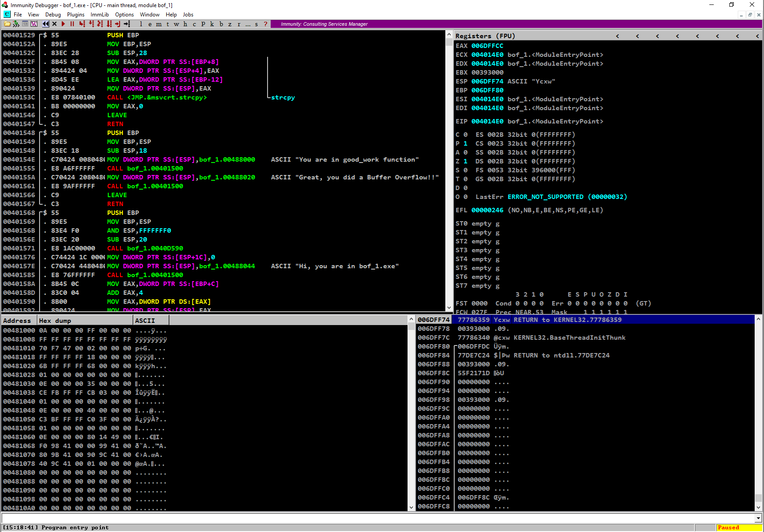Open help using the '?' toolbar icon
This screenshot has width=764, height=532.
(266, 24)
